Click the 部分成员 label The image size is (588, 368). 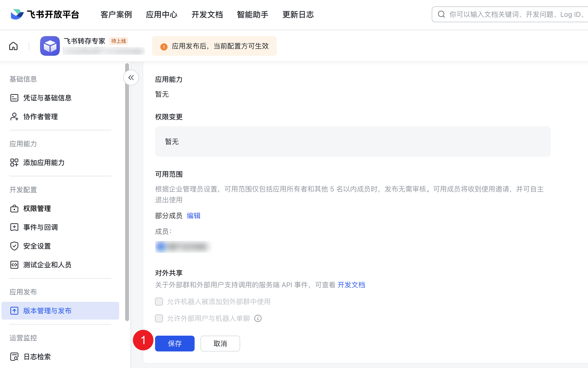pyautogui.click(x=169, y=216)
